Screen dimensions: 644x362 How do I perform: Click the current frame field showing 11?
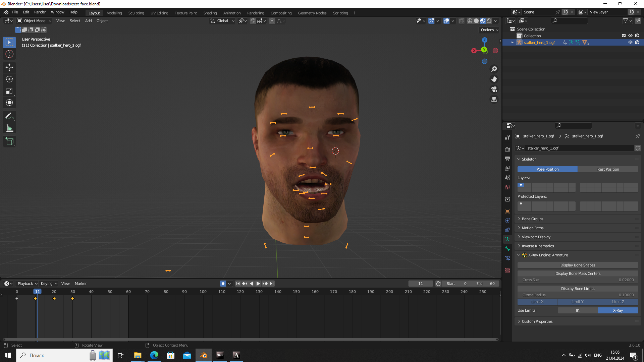click(x=420, y=283)
